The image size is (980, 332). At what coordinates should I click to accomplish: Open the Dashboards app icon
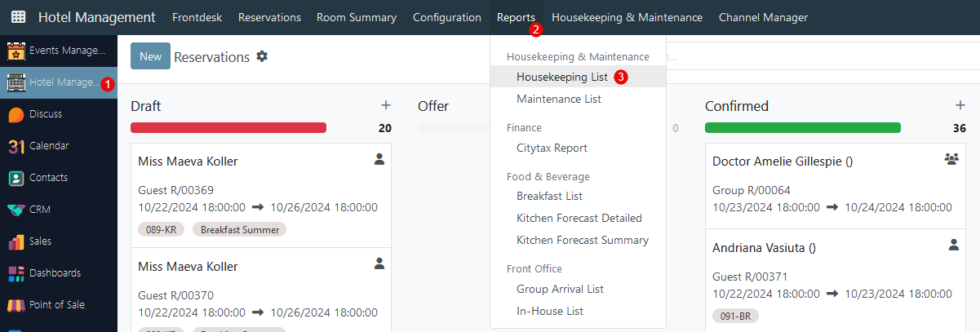click(x=16, y=273)
